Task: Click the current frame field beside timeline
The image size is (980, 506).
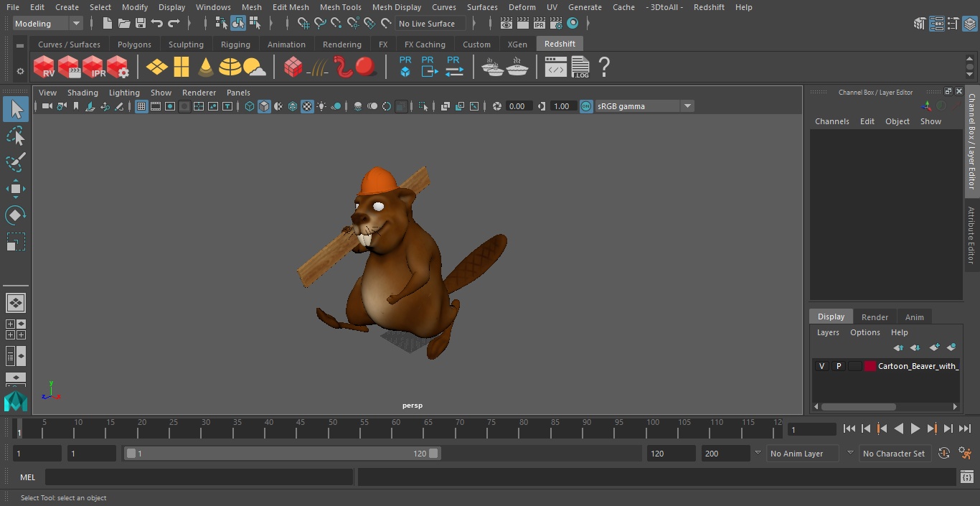Action: pos(811,429)
